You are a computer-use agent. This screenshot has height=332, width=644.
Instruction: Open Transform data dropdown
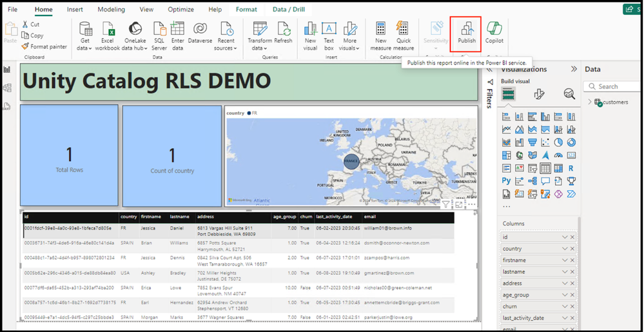coord(260,35)
